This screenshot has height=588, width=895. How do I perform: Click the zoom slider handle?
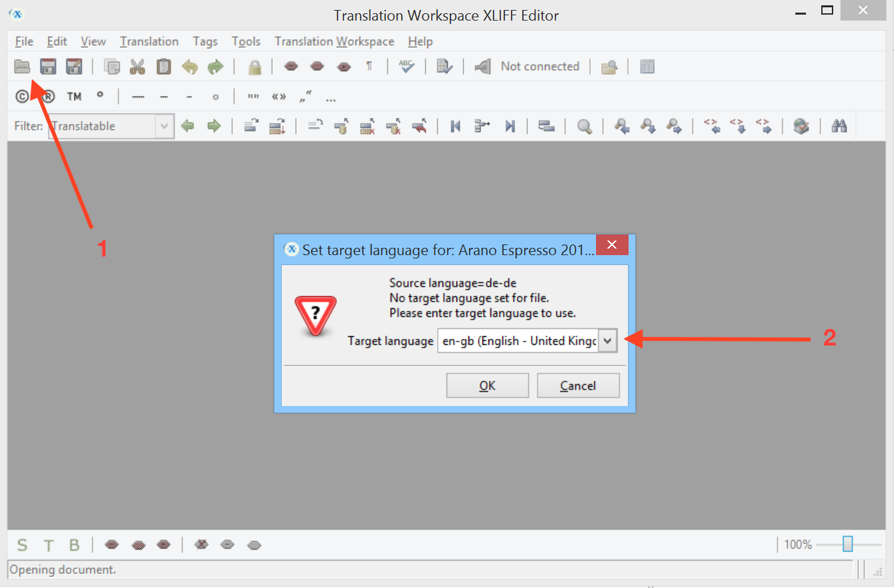847,544
